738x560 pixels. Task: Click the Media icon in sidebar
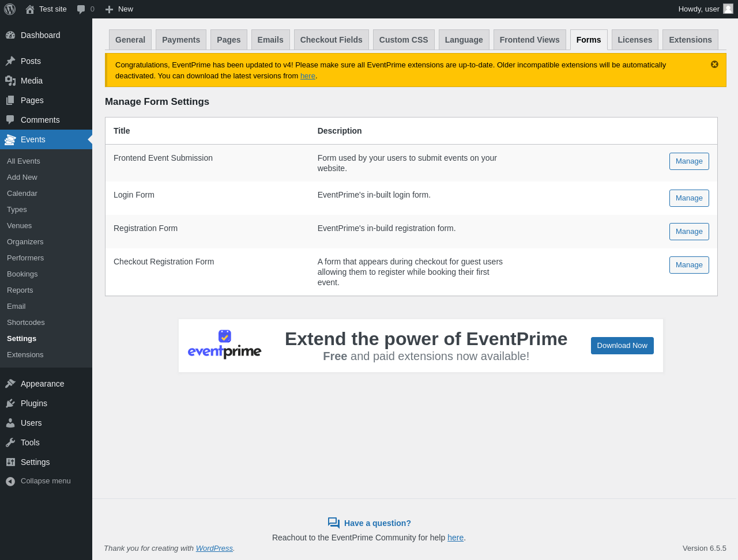pyautogui.click(x=10, y=81)
